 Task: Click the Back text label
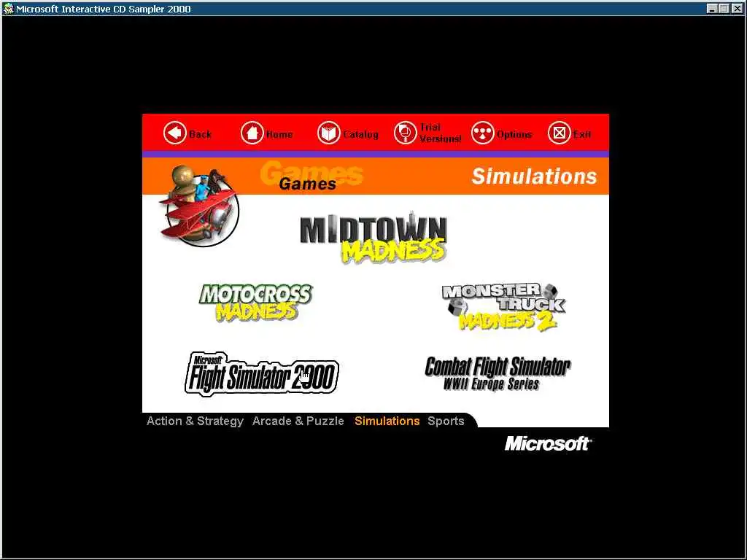(200, 134)
